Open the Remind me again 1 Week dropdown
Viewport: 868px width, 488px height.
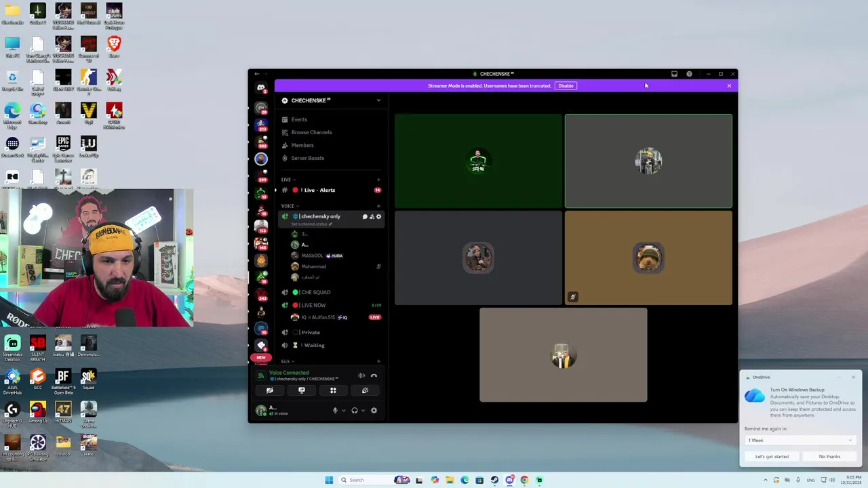click(800, 440)
